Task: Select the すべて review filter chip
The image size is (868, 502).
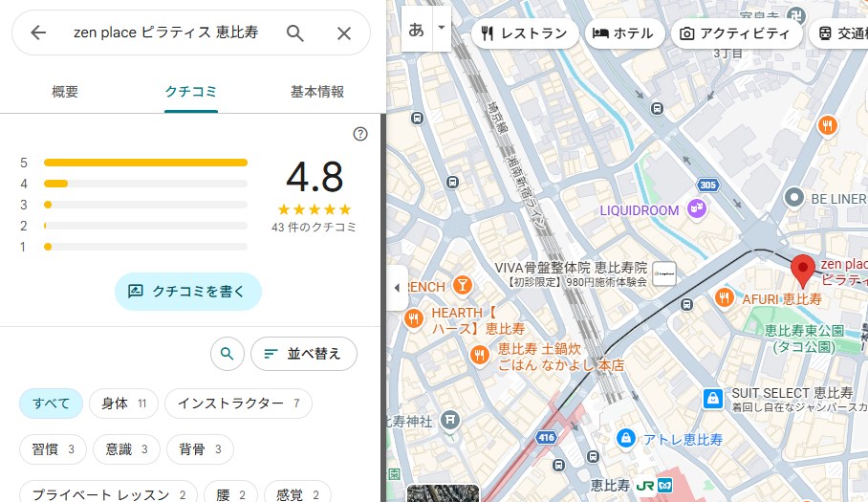Action: [52, 404]
